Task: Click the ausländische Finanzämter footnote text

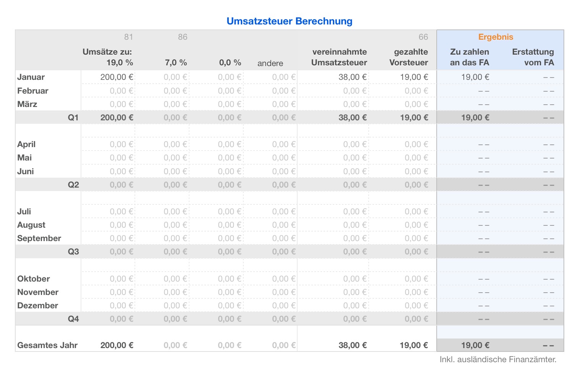Action: pos(498,360)
